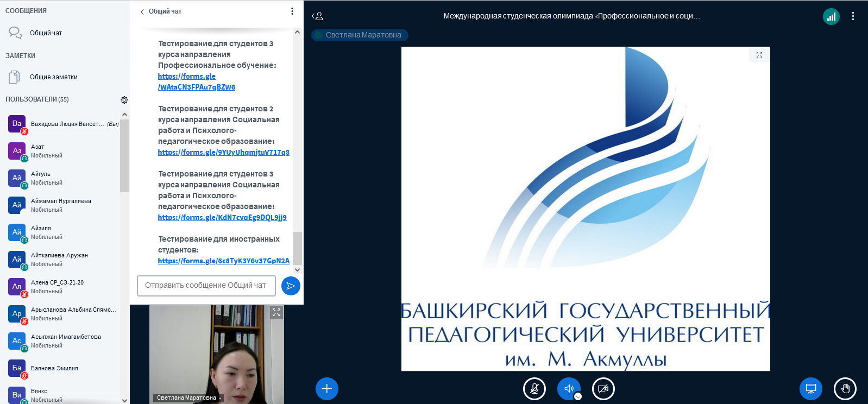The width and height of the screenshot is (868, 404).
Task: Toggle the users list panel
Action: (x=317, y=16)
